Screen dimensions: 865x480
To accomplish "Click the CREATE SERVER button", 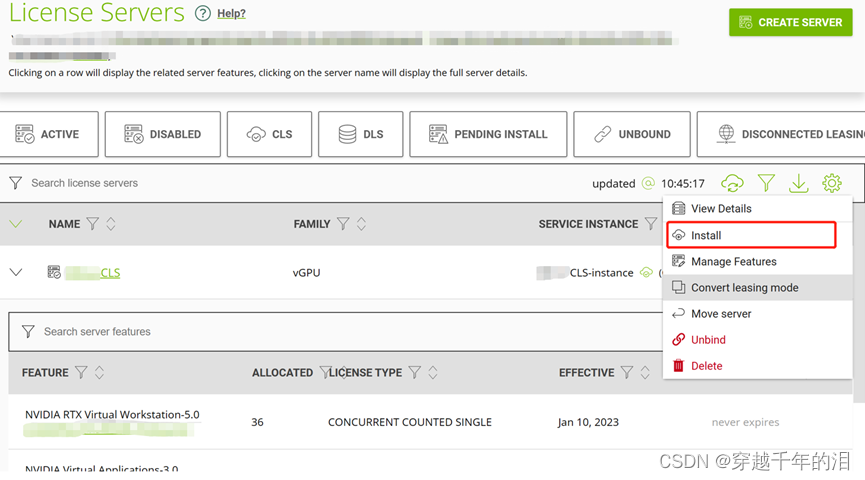I will pos(791,23).
